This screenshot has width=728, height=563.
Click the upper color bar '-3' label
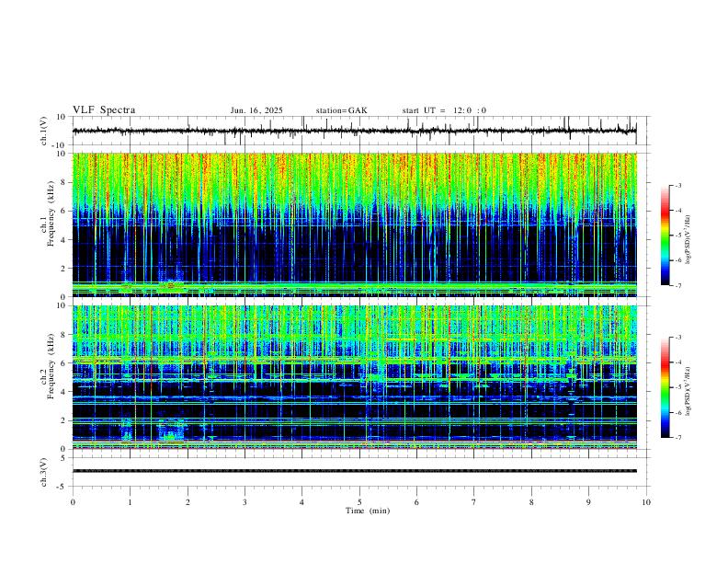(677, 185)
